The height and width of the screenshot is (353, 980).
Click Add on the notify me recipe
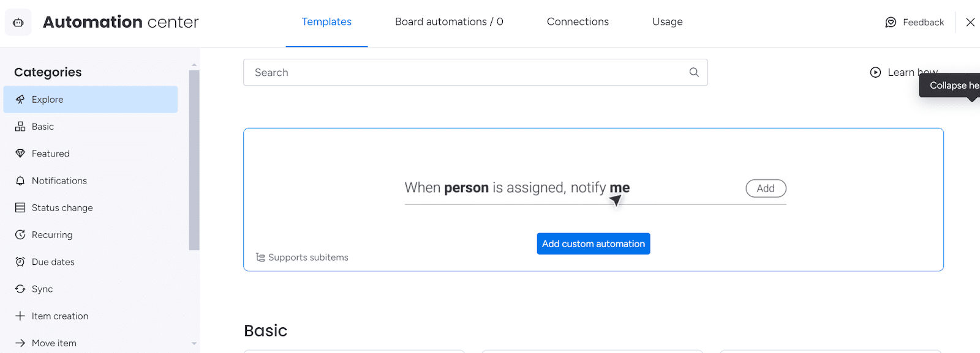click(x=766, y=188)
